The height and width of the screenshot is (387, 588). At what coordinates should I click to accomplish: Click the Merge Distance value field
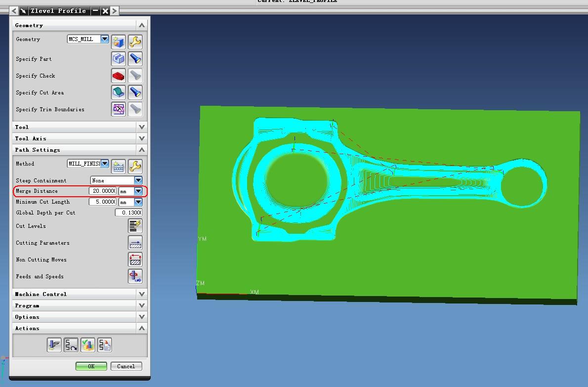click(103, 191)
